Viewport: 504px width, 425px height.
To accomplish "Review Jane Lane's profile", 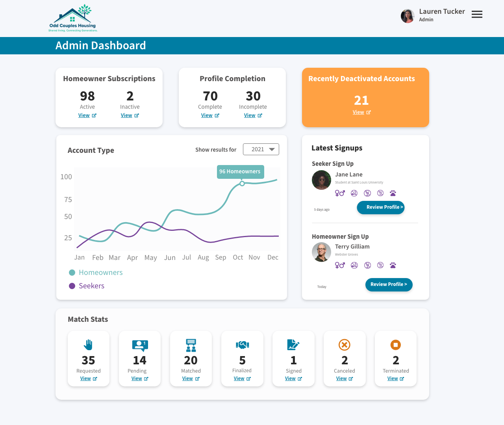I will (380, 207).
